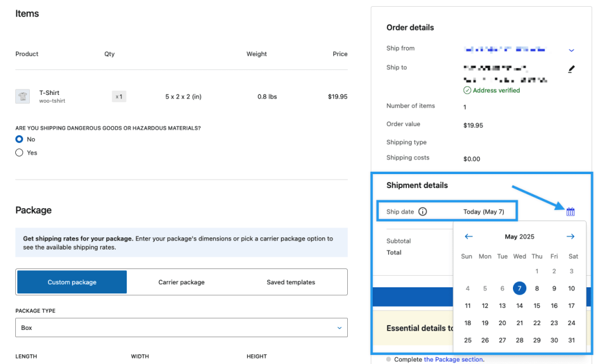Pick May 20 in the calendar

click(502, 323)
